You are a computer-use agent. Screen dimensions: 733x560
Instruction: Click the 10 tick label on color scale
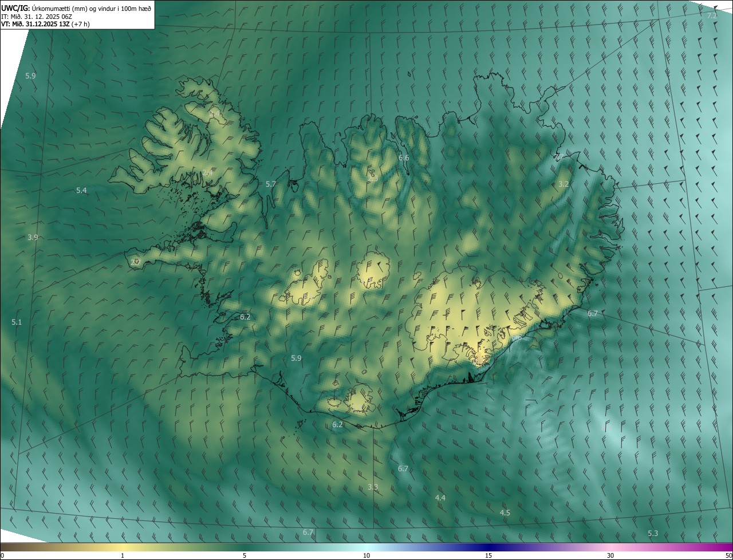[x=366, y=555]
